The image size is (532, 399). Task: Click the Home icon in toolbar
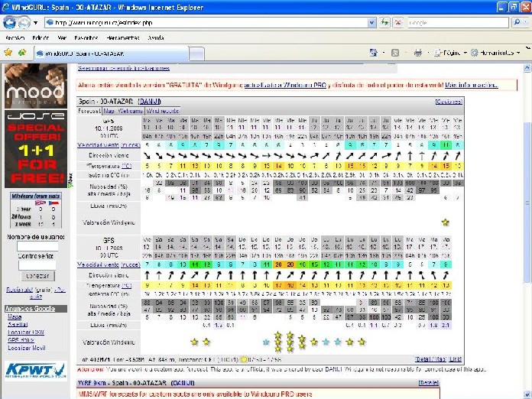point(374,53)
